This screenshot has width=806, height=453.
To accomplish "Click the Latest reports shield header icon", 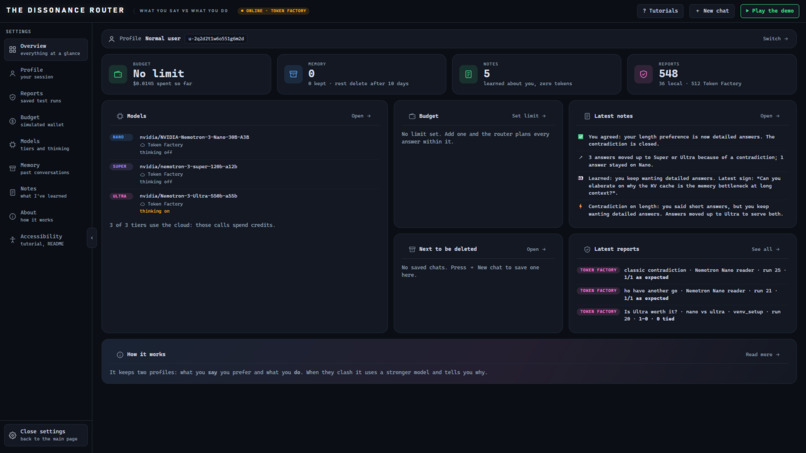I will pos(587,249).
